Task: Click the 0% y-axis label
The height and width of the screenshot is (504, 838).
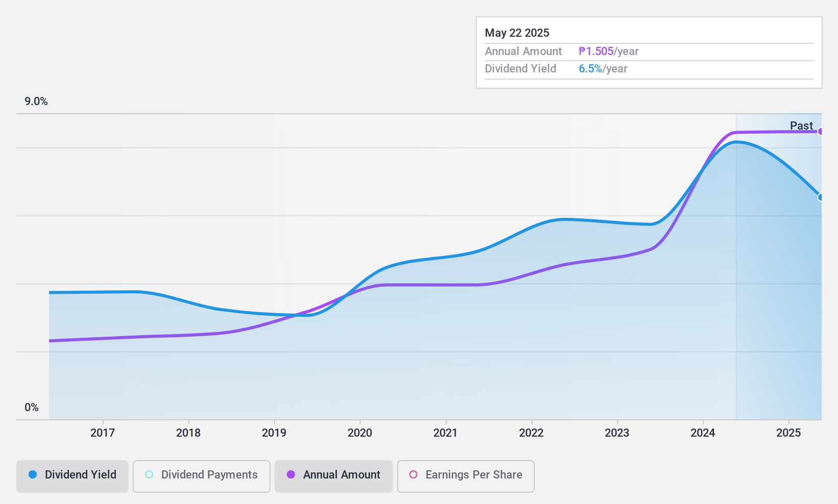Action: click(x=32, y=408)
